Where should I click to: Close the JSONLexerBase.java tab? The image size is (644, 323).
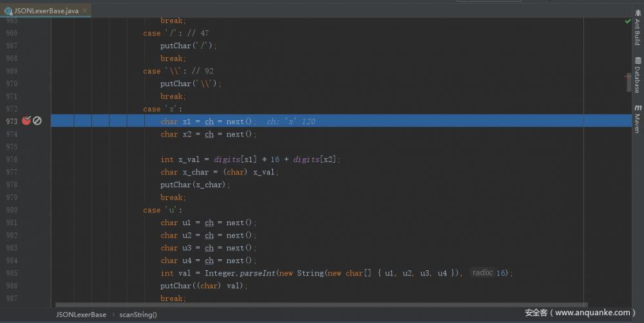(x=84, y=11)
